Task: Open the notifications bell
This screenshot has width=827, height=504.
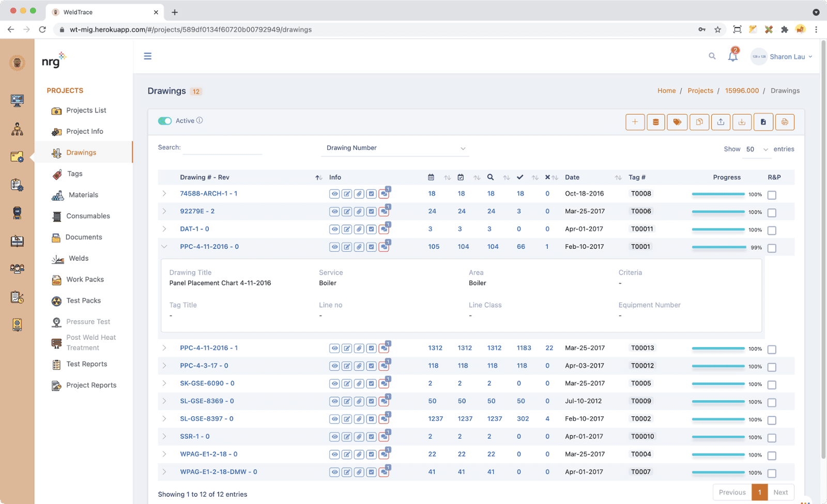Action: 733,56
